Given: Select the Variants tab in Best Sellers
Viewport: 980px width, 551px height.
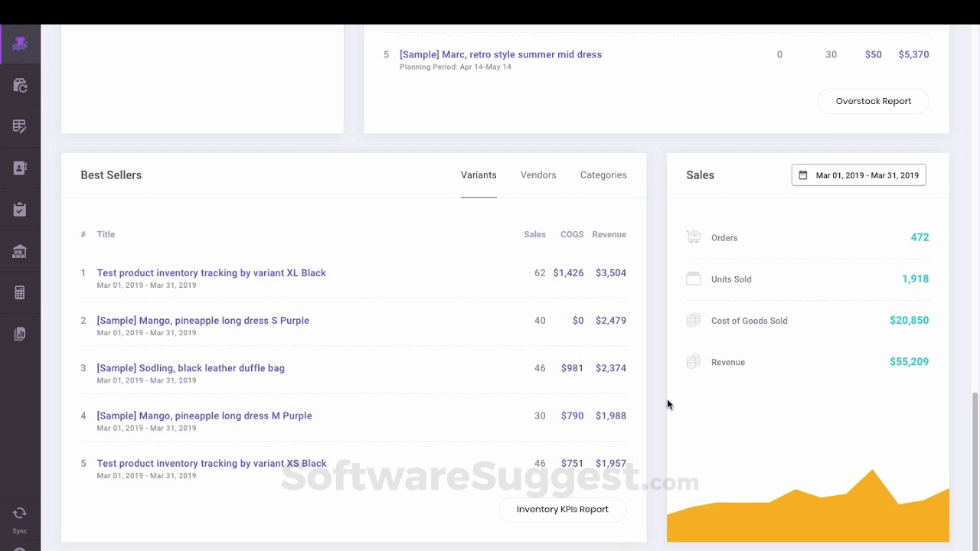Looking at the screenshot, I should pyautogui.click(x=479, y=174).
